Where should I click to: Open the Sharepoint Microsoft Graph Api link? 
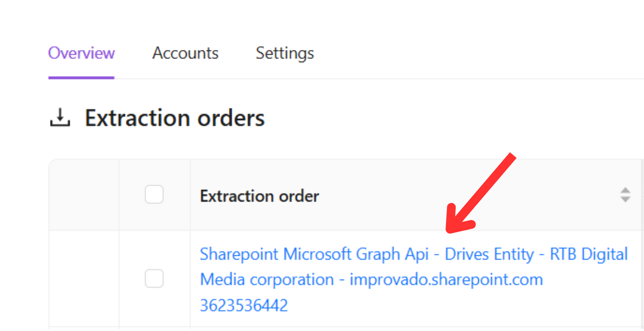(x=314, y=254)
